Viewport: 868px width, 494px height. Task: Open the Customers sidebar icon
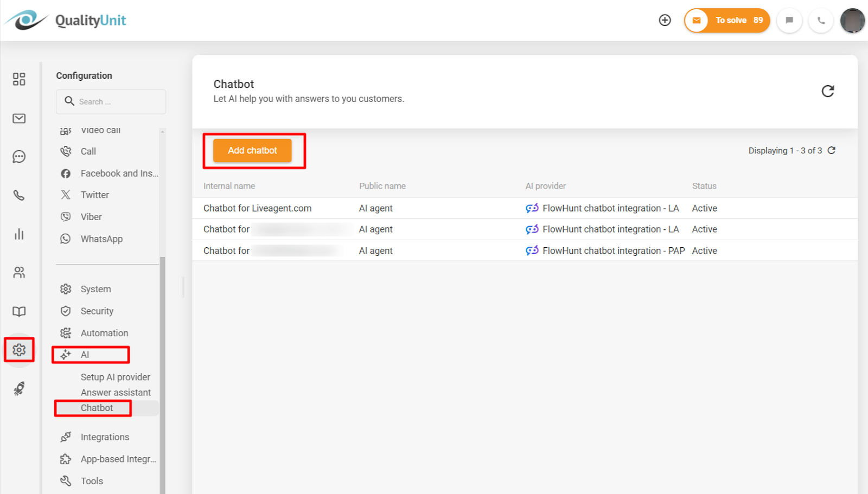[19, 272]
